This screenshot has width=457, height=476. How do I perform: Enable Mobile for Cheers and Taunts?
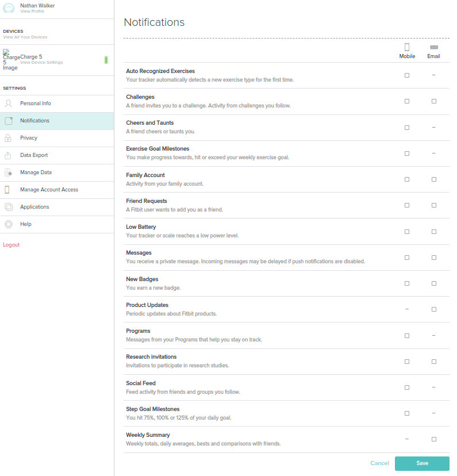[x=407, y=128]
